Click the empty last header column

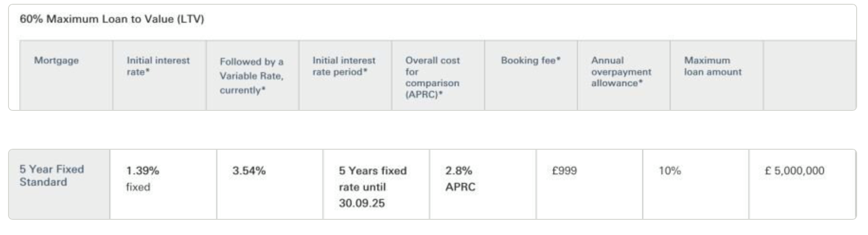tap(809, 75)
